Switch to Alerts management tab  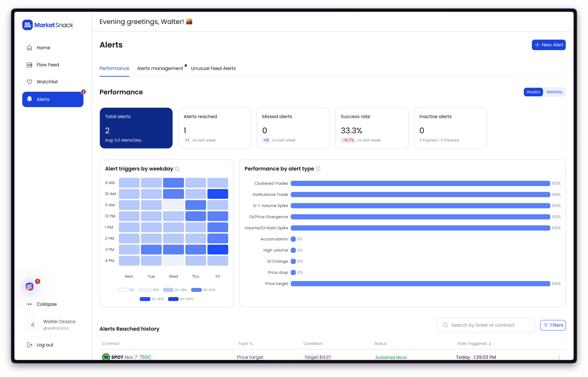(x=160, y=68)
